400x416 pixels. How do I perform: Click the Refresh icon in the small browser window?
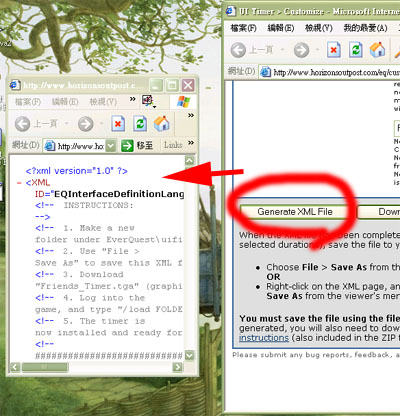(x=140, y=124)
